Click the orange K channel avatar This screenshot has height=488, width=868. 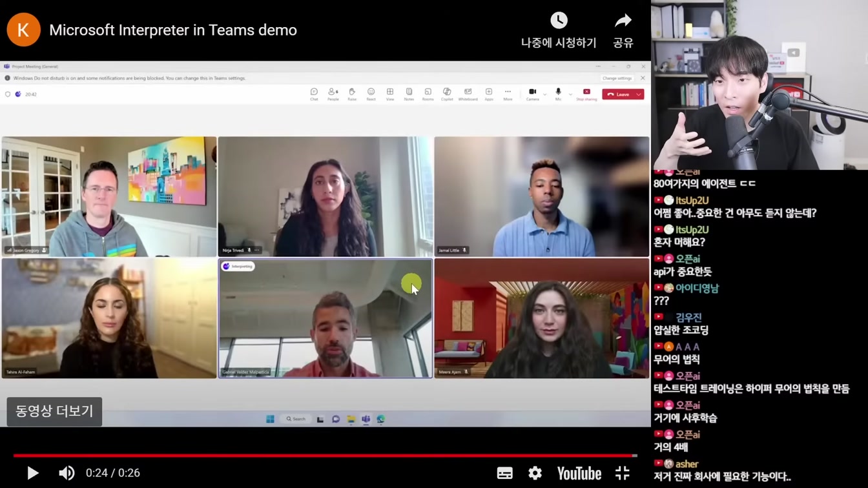pos(23,30)
